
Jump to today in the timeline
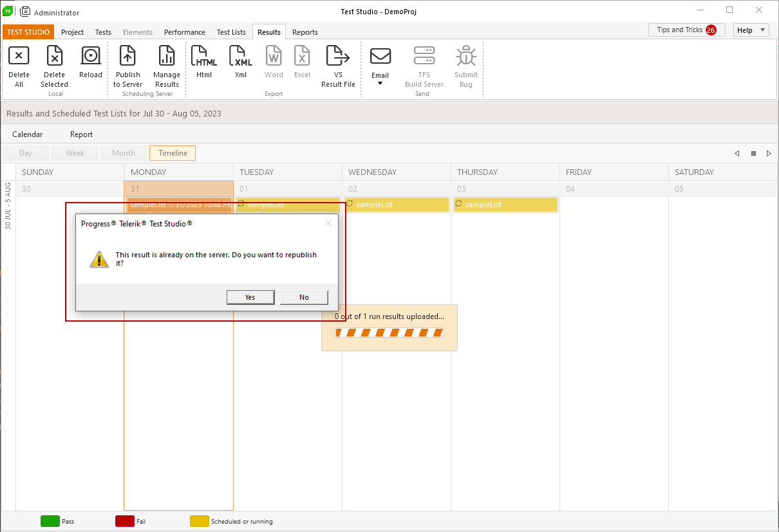tap(753, 153)
